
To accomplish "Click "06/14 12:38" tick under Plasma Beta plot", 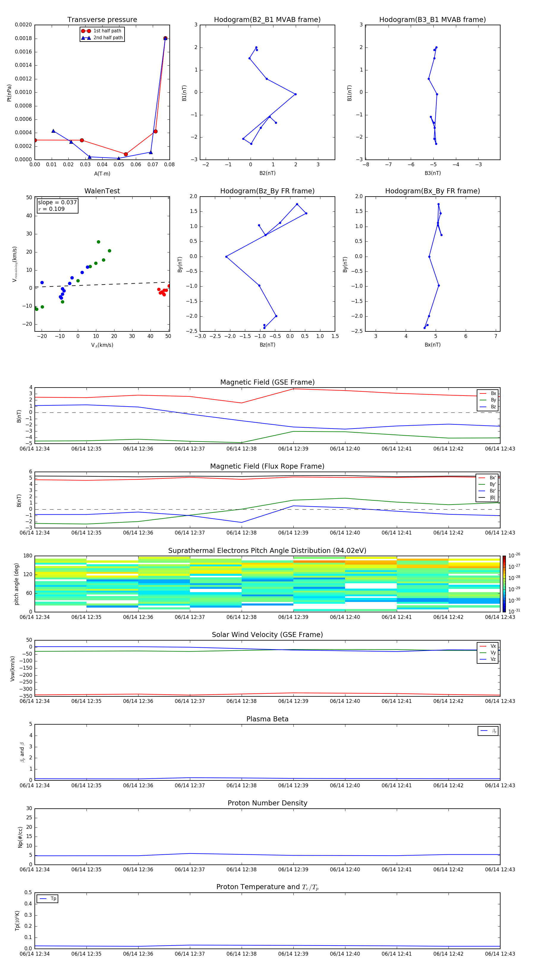I will (241, 785).
